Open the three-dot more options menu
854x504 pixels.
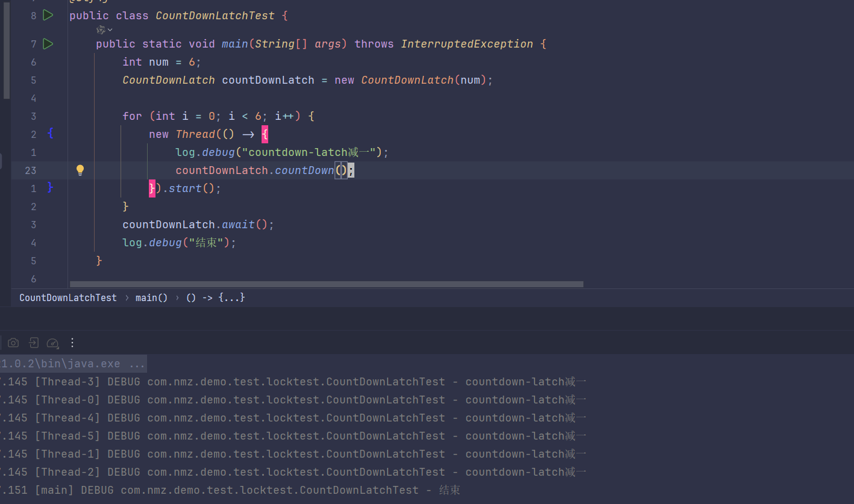(x=72, y=343)
